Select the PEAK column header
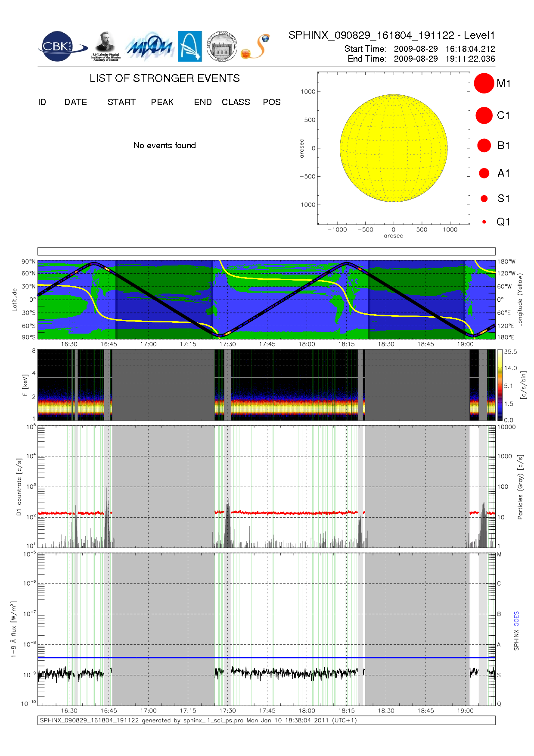The height and width of the screenshot is (756, 534). point(162,102)
